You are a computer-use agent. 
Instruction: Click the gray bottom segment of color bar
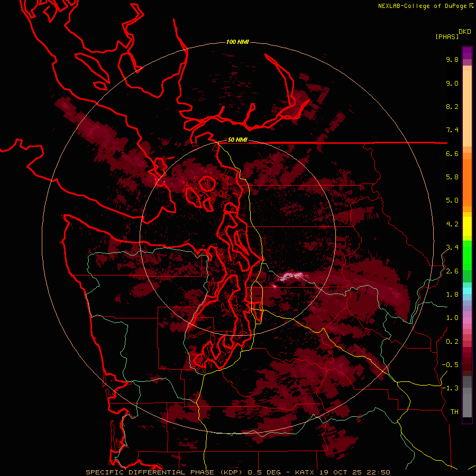(467, 402)
